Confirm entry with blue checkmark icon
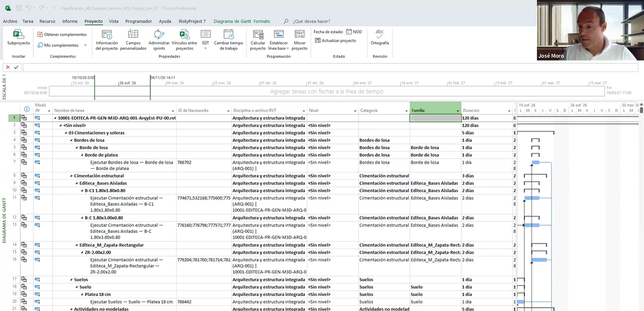Viewport: 644px width, 311px height. click(16, 67)
